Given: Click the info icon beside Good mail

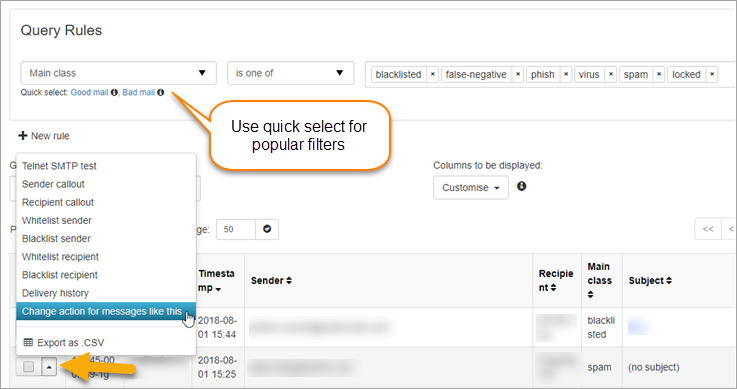Looking at the screenshot, I should pos(114,93).
